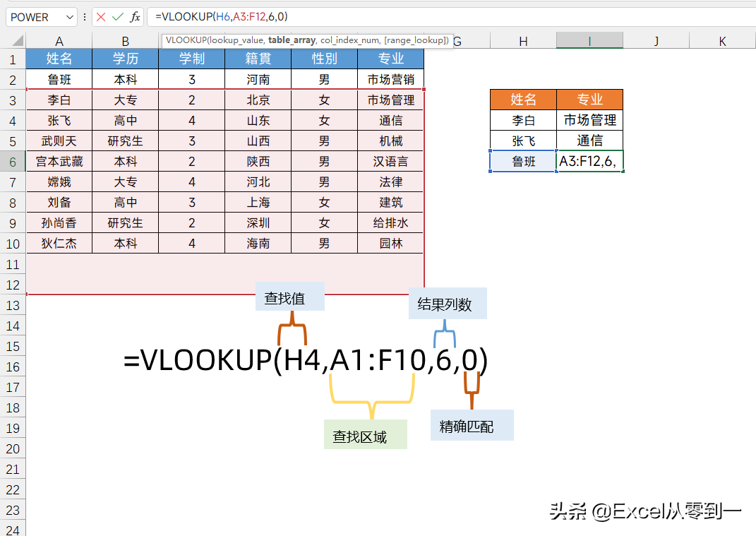Click the orange 姓名 header of the small table
The width and height of the screenshot is (756, 536).
pos(522,100)
